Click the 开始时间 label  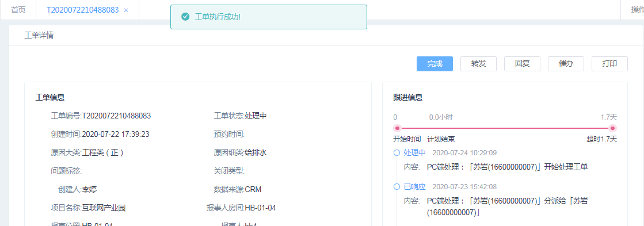click(407, 139)
